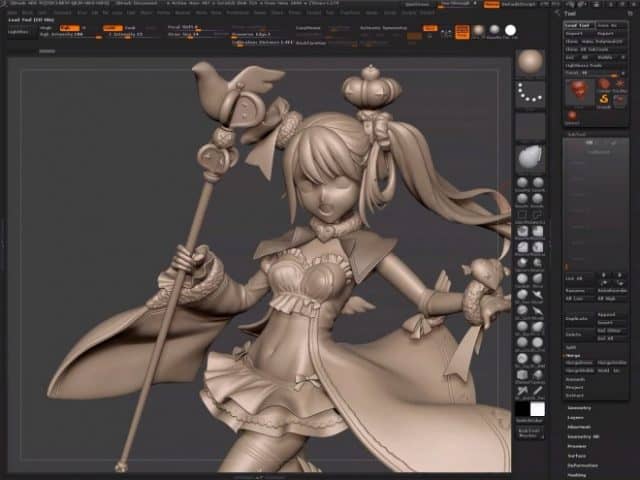Toggle Activate Symmetry
Screen dimensions: 640x480
pyautogui.click(x=383, y=28)
